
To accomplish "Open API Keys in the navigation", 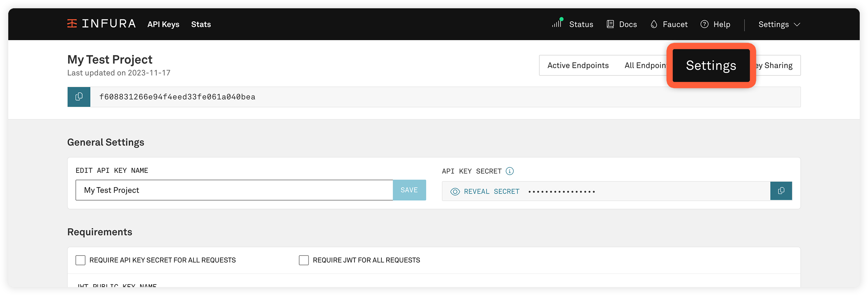I will [163, 24].
